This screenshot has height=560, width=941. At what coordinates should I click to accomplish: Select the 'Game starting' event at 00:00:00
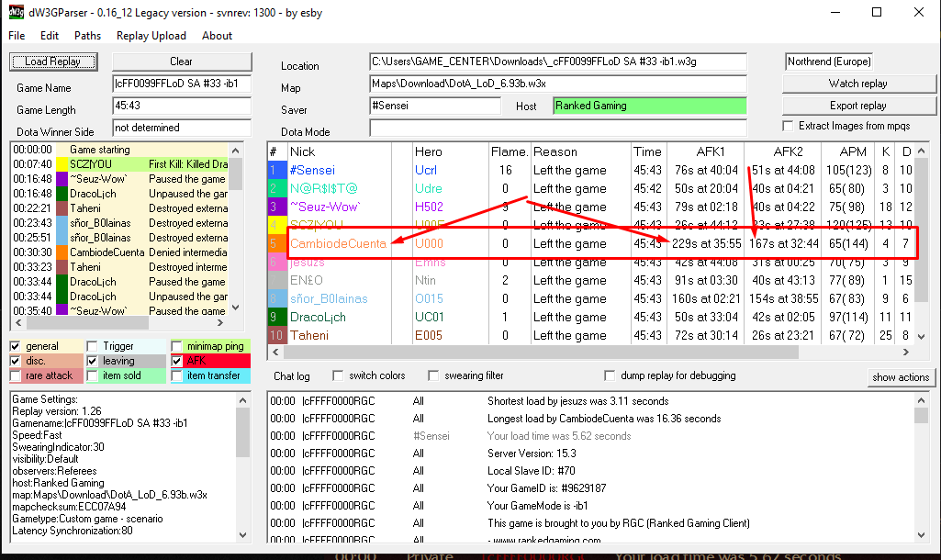[120, 150]
